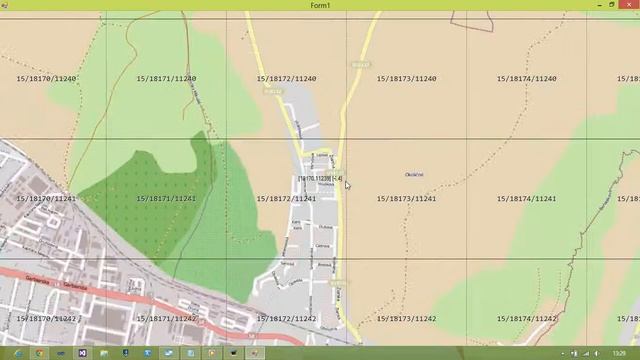This screenshot has width=640, height=360.
Task: Click tile label 15/18172/11241
Action: click(287, 198)
